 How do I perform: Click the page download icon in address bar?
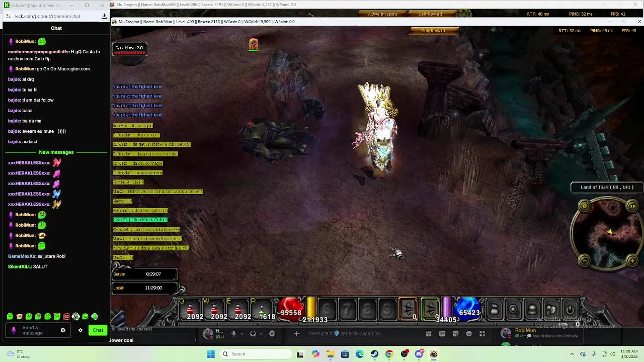[104, 16]
